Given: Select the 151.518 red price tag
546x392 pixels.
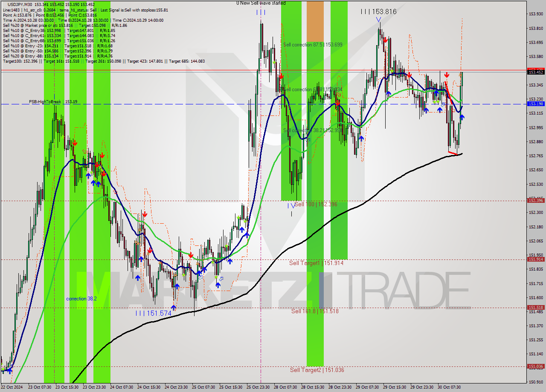Looking at the screenshot, I should tap(536, 307).
